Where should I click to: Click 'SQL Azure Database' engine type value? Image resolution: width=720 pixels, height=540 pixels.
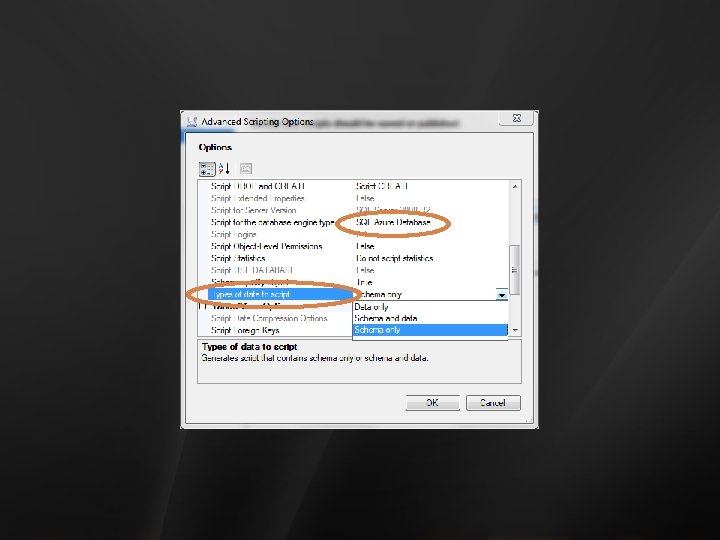pos(393,222)
